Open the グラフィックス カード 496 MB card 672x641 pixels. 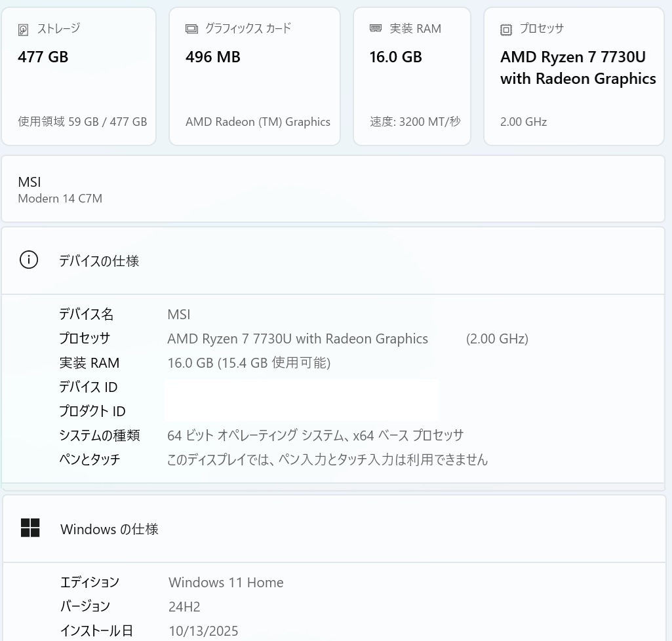[254, 77]
